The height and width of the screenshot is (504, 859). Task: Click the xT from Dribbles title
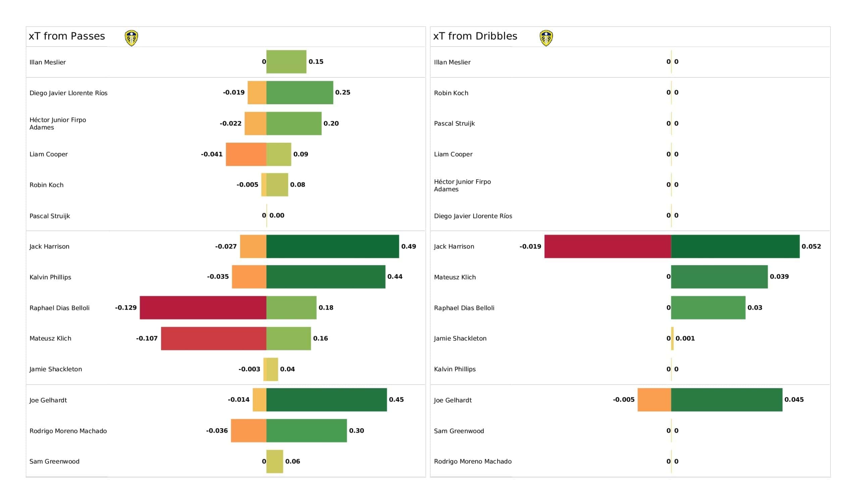coord(475,36)
